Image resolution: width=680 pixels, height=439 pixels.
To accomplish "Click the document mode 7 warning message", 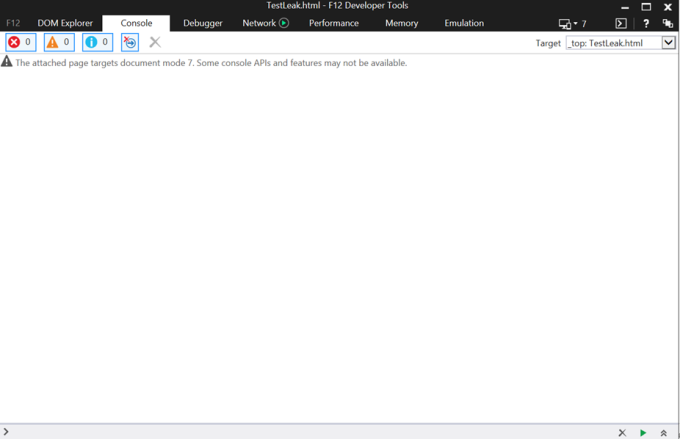I will [x=211, y=63].
